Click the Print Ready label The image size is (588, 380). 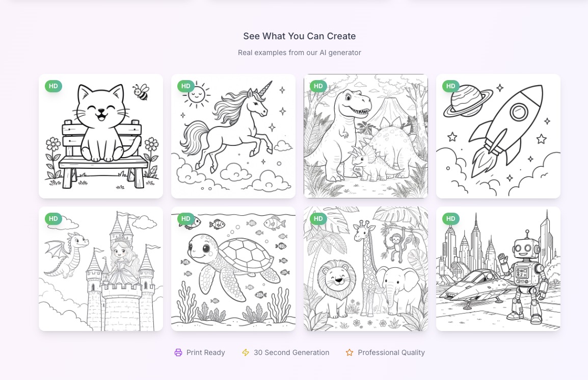(205, 352)
